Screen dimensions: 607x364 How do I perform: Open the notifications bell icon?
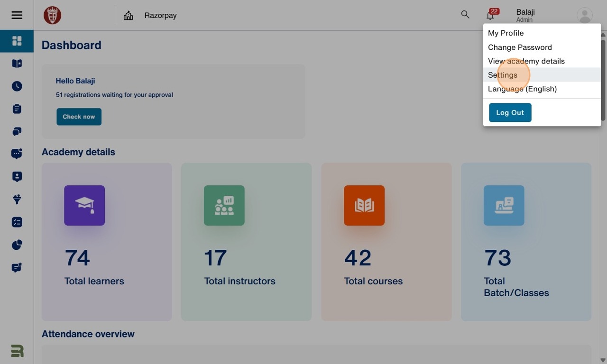(x=490, y=15)
